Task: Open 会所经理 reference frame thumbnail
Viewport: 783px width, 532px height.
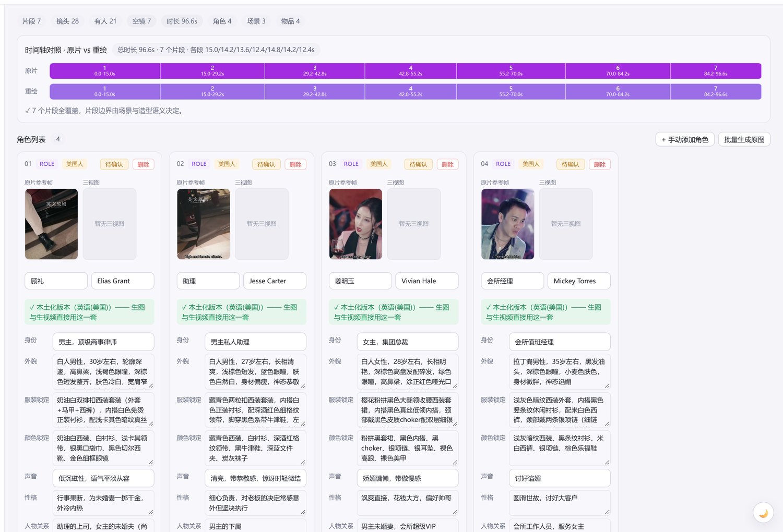Action: pyautogui.click(x=508, y=224)
